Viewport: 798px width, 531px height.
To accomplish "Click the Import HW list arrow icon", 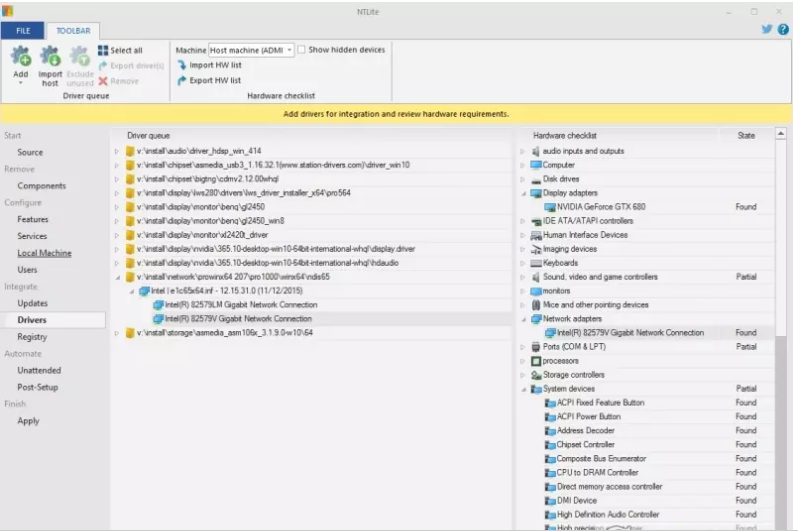I will click(182, 65).
